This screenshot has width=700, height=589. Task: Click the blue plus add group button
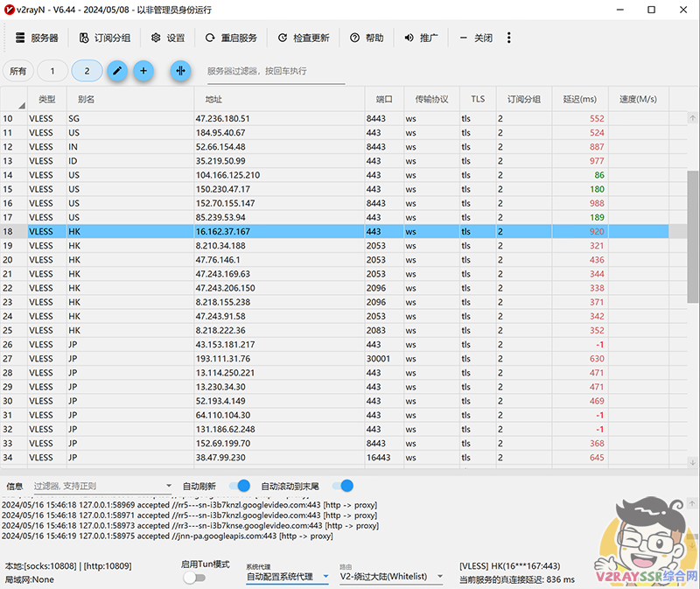(143, 71)
